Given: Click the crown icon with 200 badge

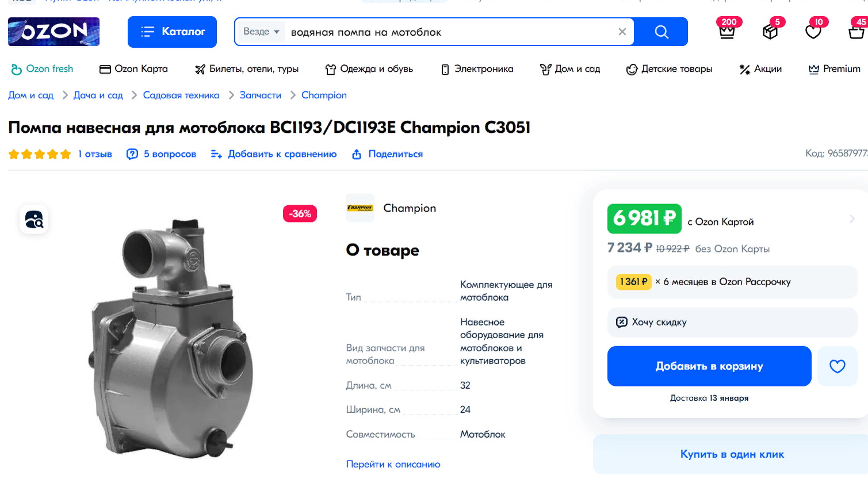Looking at the screenshot, I should [x=727, y=32].
